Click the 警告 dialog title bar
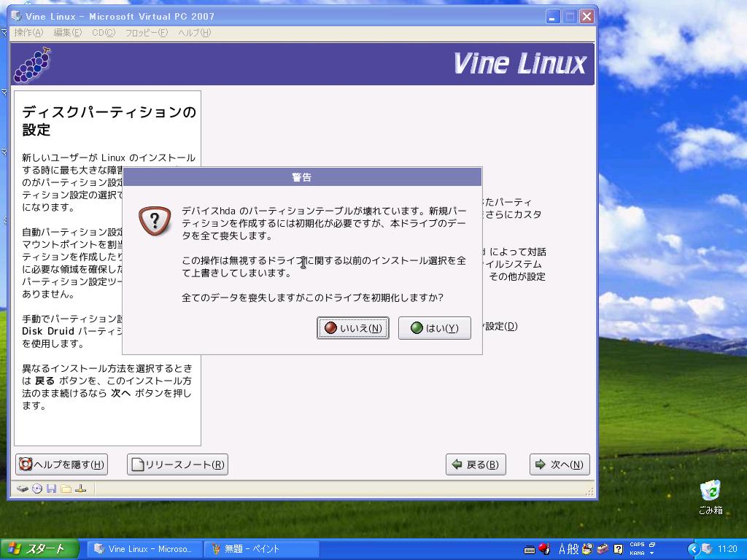 pyautogui.click(x=302, y=177)
